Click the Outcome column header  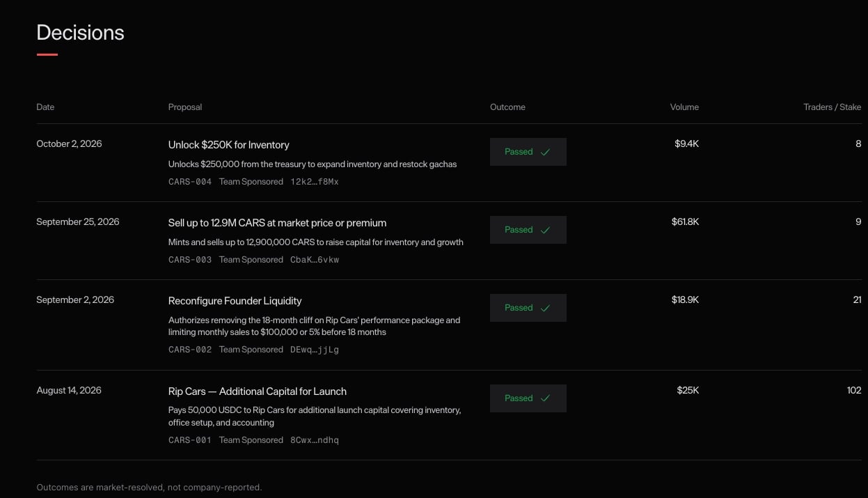[507, 107]
